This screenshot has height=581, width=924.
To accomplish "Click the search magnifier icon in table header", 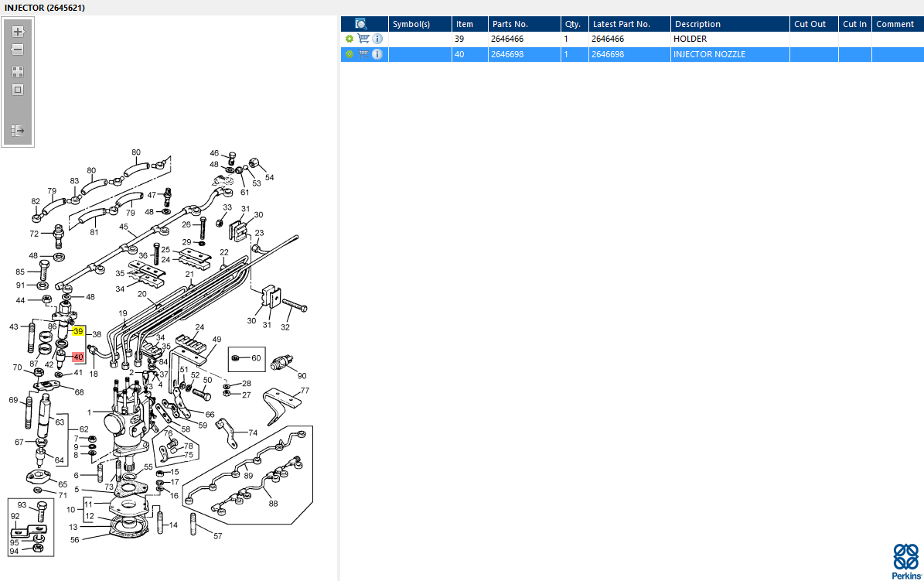I will pyautogui.click(x=360, y=24).
